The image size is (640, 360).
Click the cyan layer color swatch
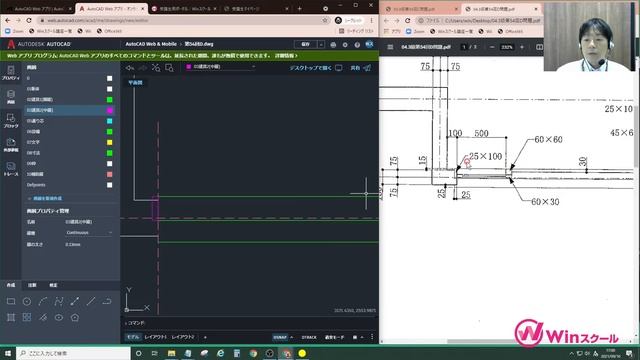109,121
